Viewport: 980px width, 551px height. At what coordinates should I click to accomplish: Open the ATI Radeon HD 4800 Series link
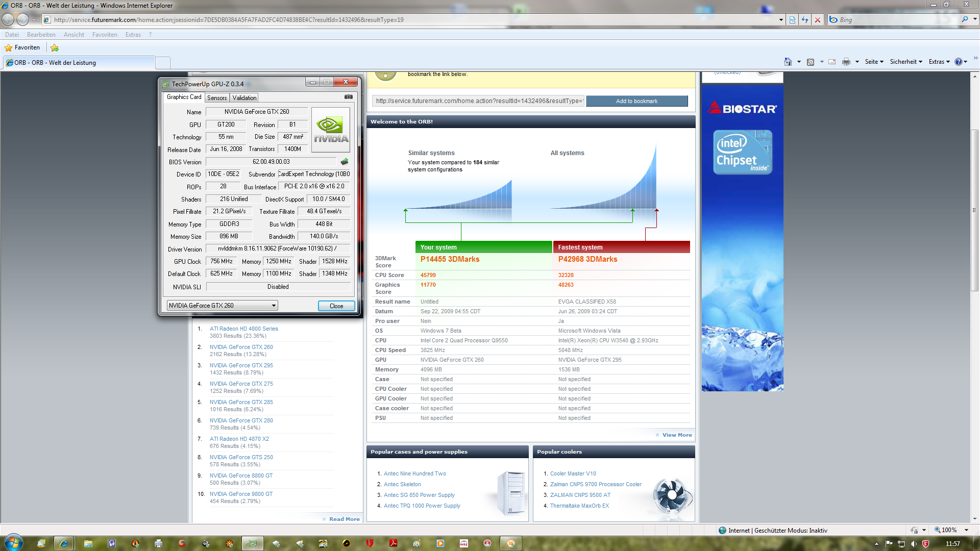tap(243, 329)
